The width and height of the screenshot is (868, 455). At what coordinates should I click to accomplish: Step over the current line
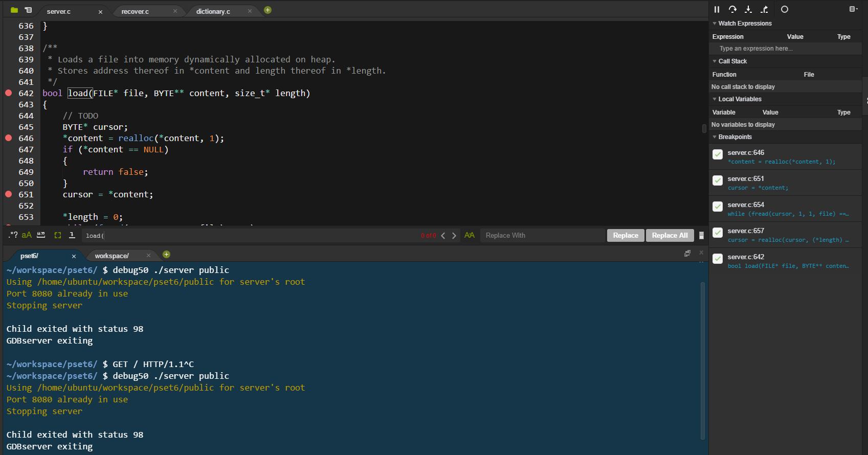pyautogui.click(x=732, y=9)
